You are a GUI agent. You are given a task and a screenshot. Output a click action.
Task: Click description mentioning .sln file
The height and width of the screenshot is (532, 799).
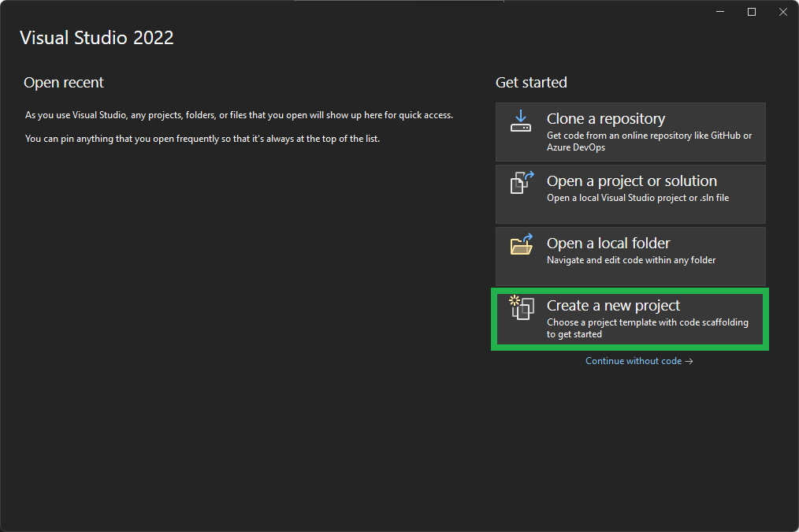click(637, 197)
